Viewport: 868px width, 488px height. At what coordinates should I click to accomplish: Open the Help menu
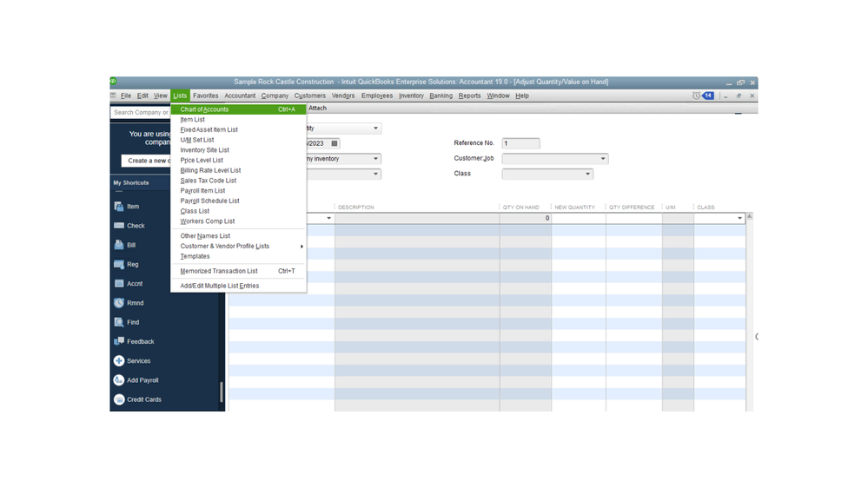[x=522, y=96]
